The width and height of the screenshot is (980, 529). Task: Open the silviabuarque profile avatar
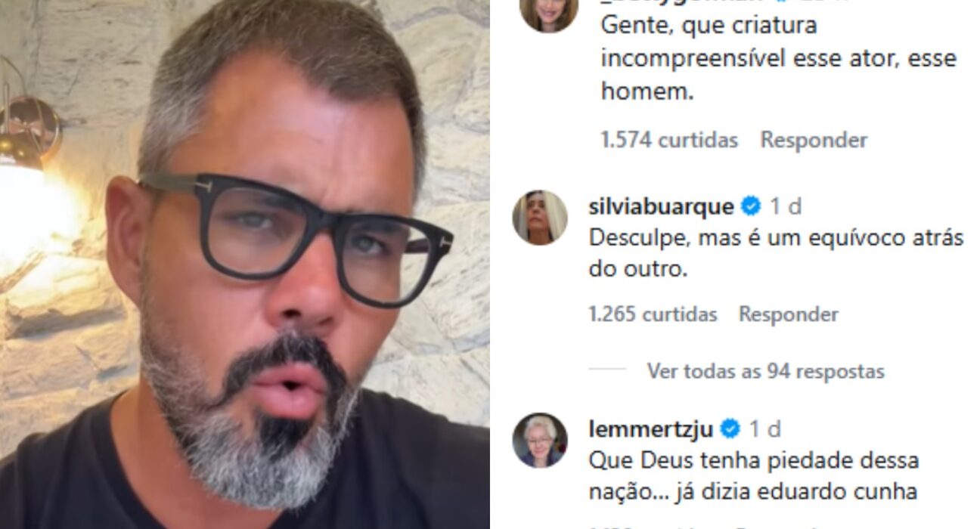coord(540,218)
